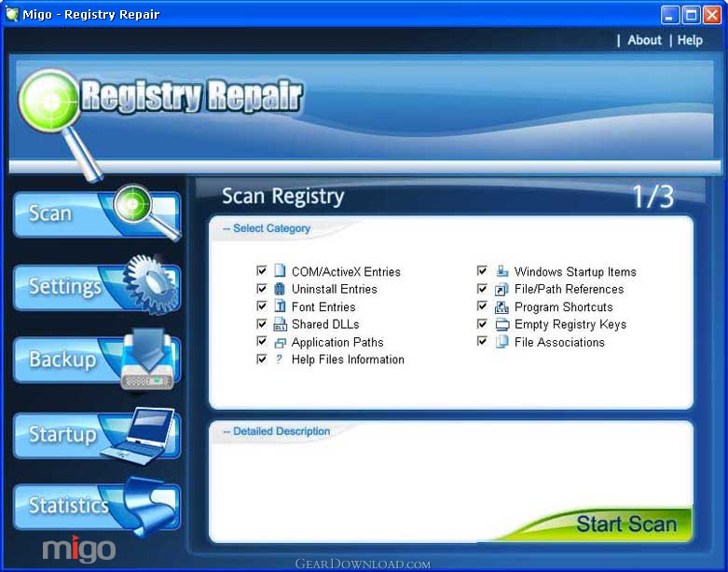Image resolution: width=728 pixels, height=572 pixels.
Task: Click the Help Files Information question icon
Action: 279,359
